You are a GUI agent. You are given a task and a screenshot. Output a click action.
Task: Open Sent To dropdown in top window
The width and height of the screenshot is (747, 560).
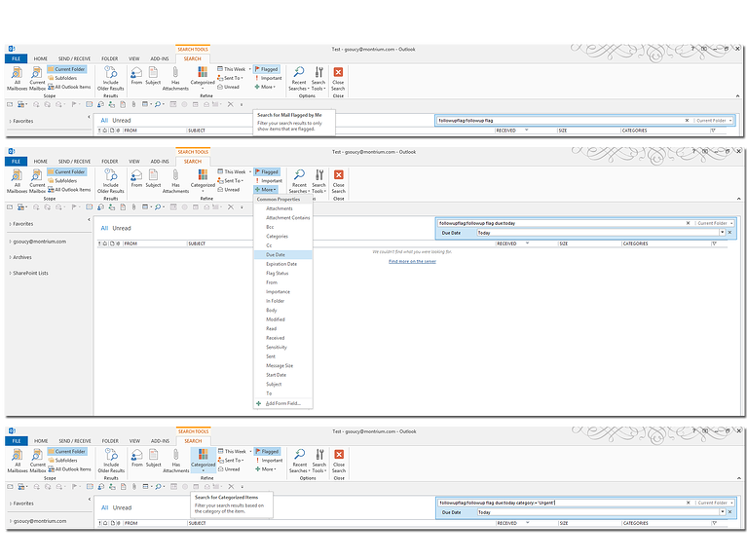point(231,78)
